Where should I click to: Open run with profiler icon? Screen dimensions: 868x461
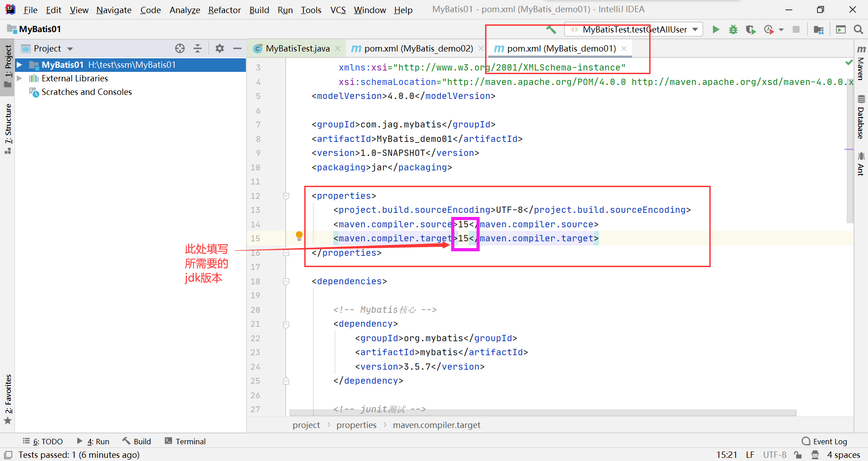769,29
